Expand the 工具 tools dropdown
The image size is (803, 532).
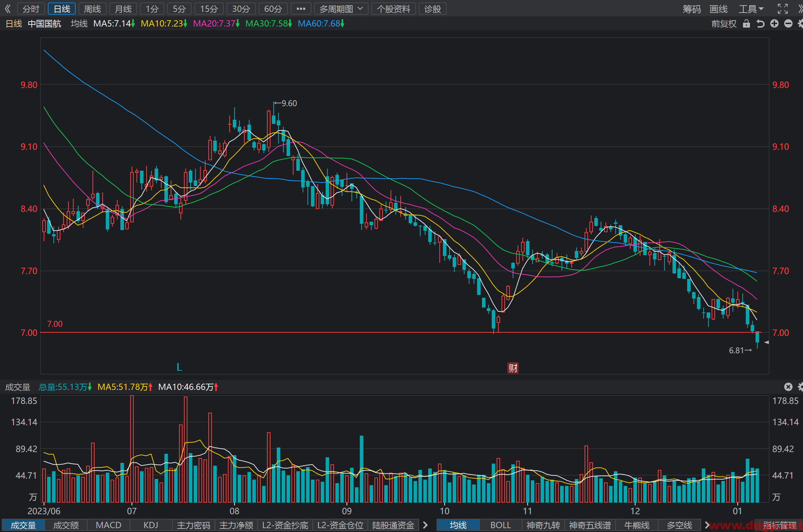point(751,9)
